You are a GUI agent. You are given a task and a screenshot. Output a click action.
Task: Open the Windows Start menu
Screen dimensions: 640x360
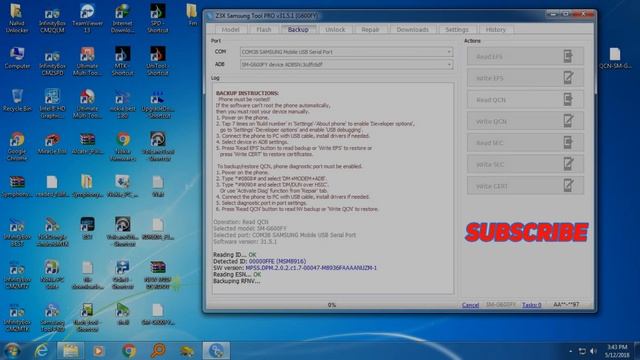tap(12, 351)
